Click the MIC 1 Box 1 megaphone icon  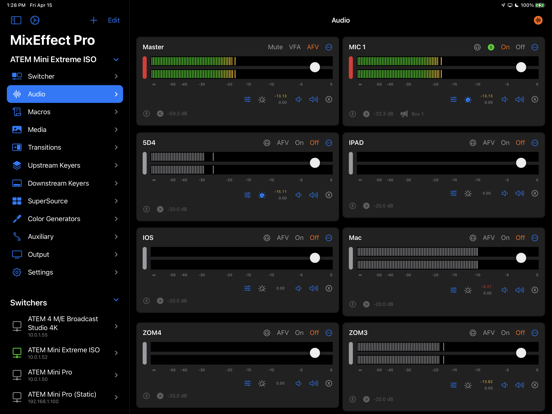pos(404,114)
